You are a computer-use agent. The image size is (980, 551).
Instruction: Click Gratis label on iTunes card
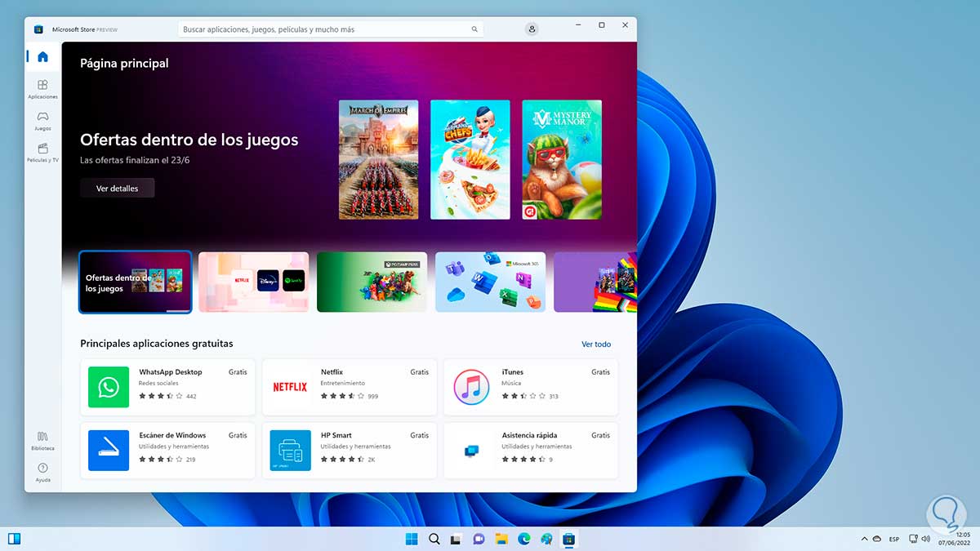pos(601,372)
